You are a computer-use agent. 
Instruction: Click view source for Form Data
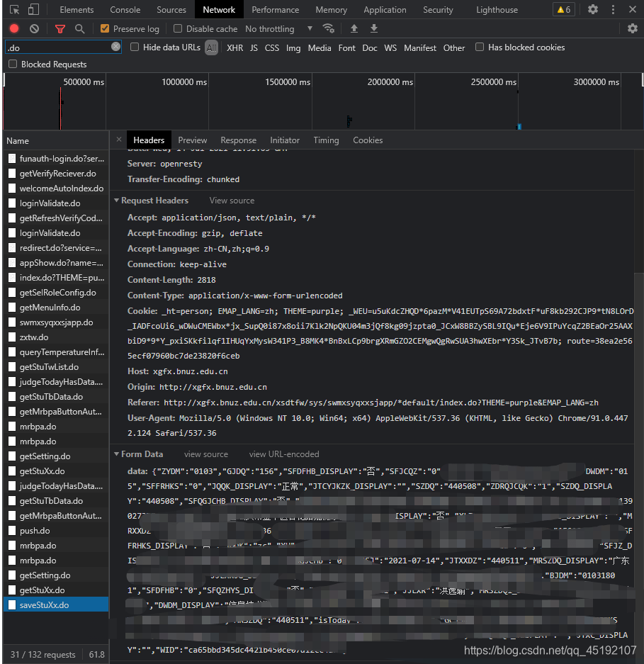[205, 454]
